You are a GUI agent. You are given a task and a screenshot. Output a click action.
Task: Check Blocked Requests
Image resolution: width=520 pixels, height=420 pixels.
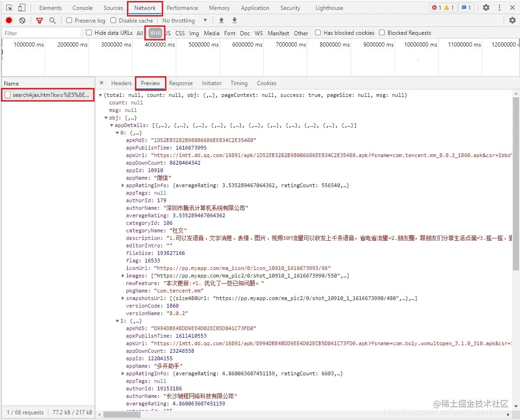pyautogui.click(x=382, y=32)
